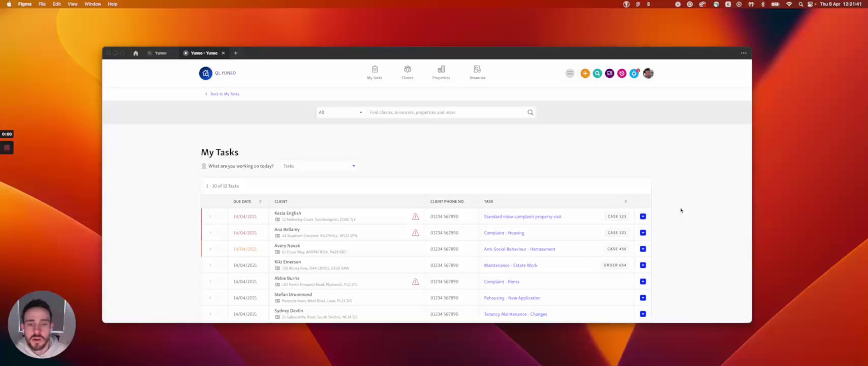
Task: Click the Bluetooth menu bar icon
Action: (x=763, y=4)
